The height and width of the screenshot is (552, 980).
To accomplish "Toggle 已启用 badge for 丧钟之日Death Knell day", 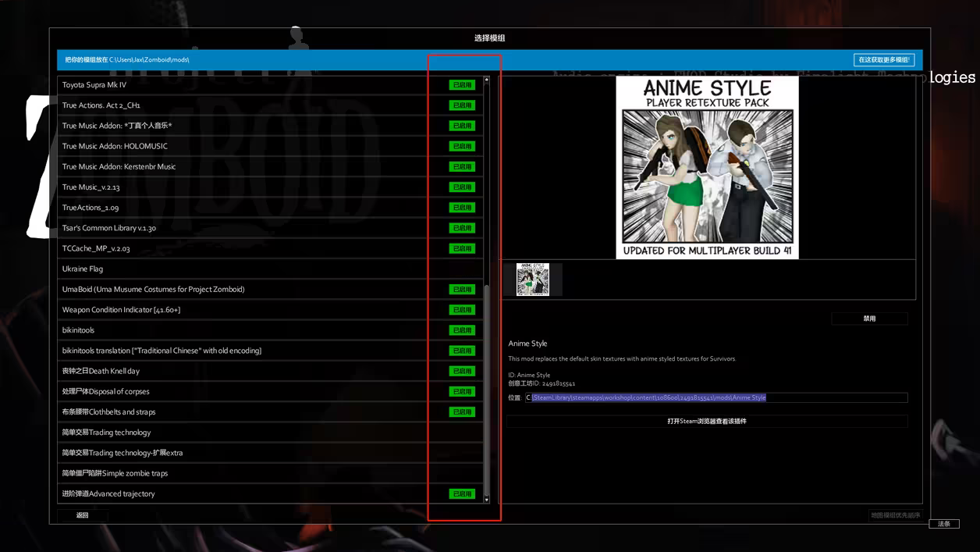I will [462, 371].
